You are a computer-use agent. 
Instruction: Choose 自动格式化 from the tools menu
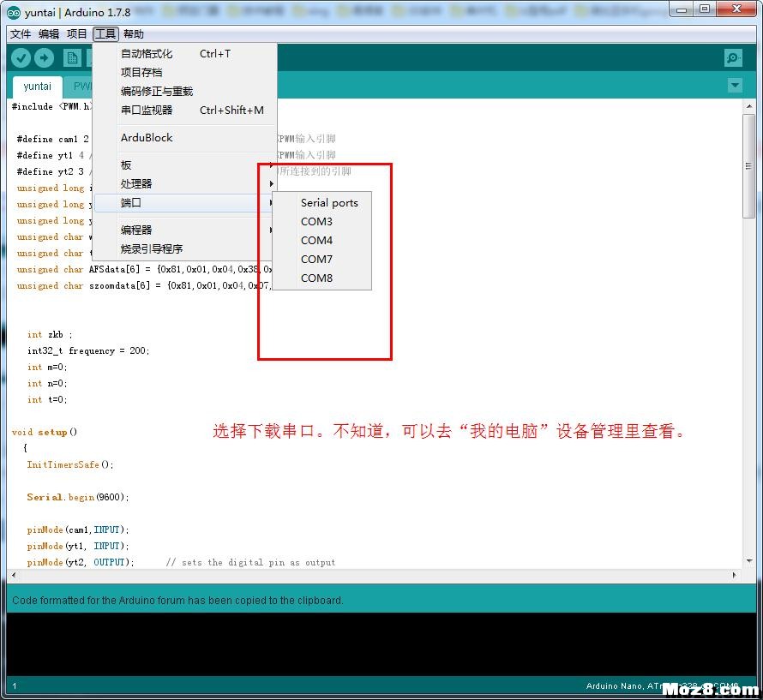[185, 53]
